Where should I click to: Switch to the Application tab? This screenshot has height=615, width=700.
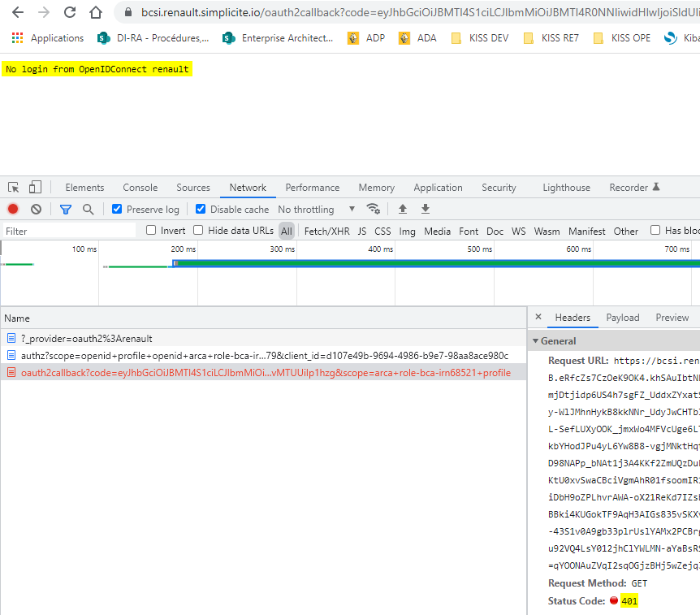[x=438, y=188]
